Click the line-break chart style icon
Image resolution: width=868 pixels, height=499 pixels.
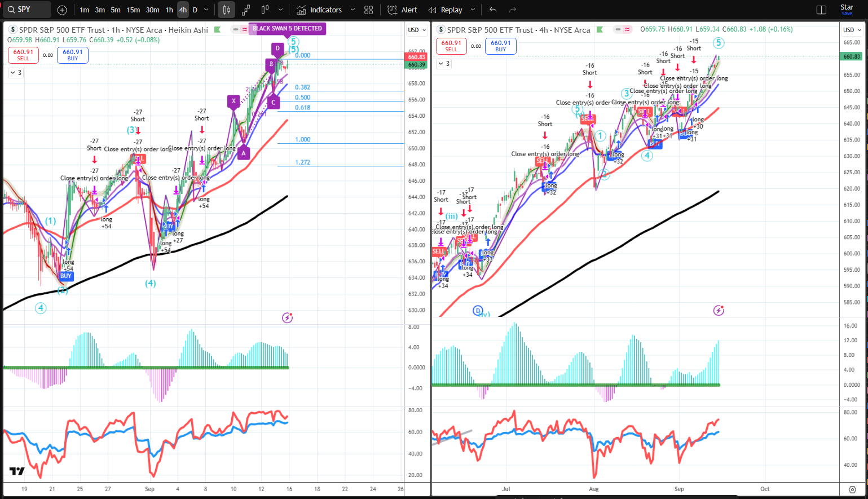tap(246, 10)
